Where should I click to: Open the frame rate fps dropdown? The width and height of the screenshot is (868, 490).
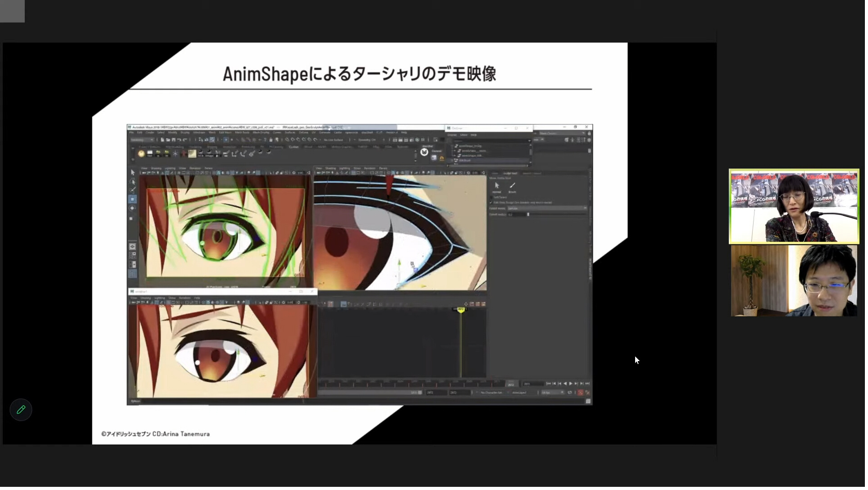pos(552,393)
